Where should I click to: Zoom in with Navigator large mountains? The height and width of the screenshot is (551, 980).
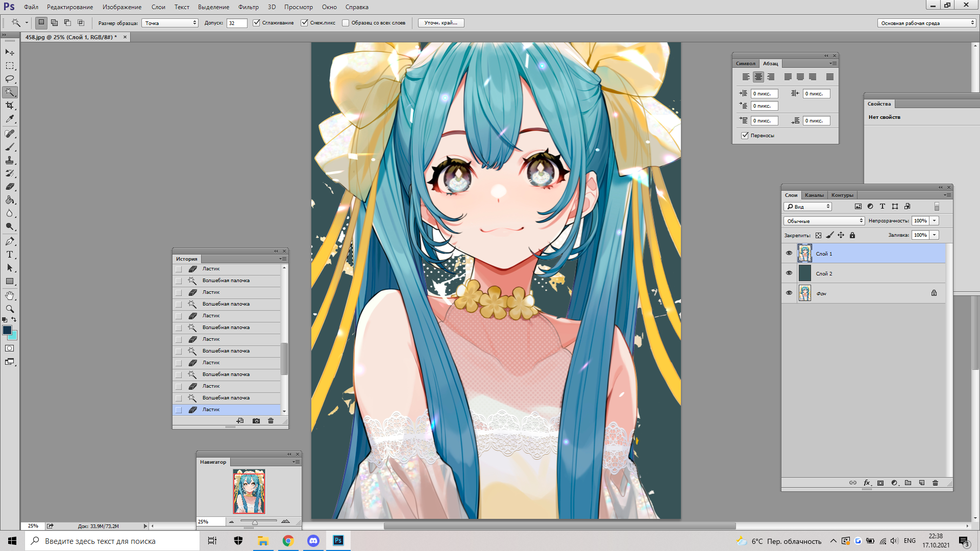click(x=285, y=521)
